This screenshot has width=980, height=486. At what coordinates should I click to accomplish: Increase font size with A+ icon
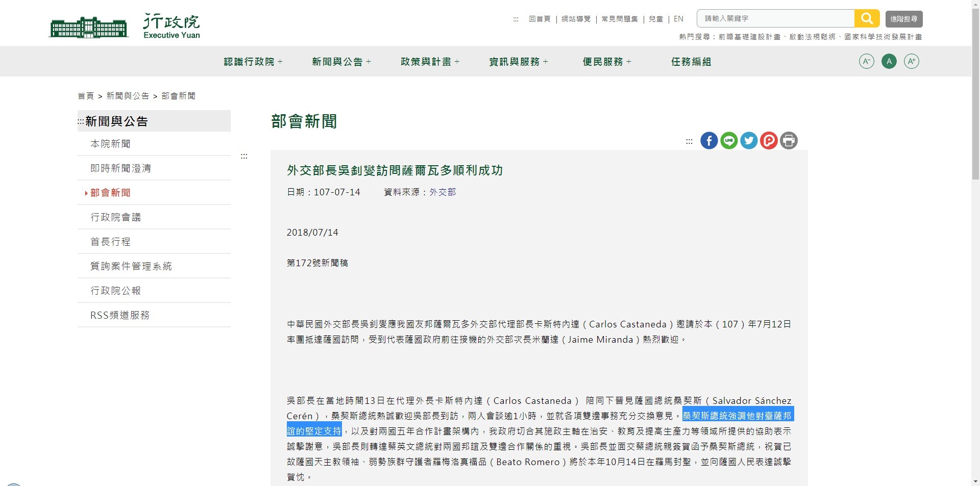[911, 62]
